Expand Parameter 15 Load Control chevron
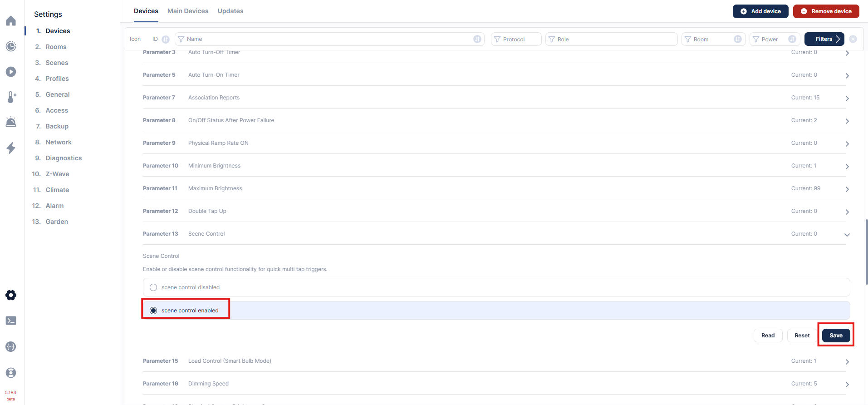The image size is (868, 405). (x=847, y=362)
